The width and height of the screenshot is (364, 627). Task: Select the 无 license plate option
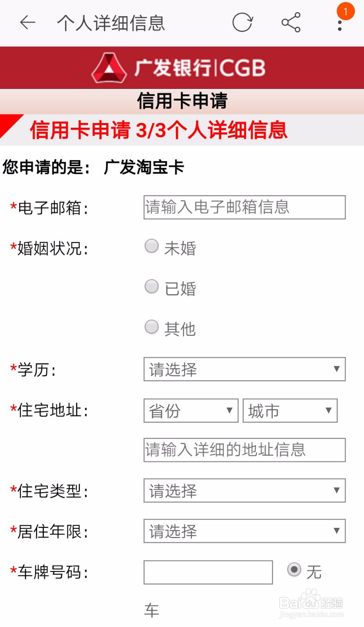coord(294,569)
